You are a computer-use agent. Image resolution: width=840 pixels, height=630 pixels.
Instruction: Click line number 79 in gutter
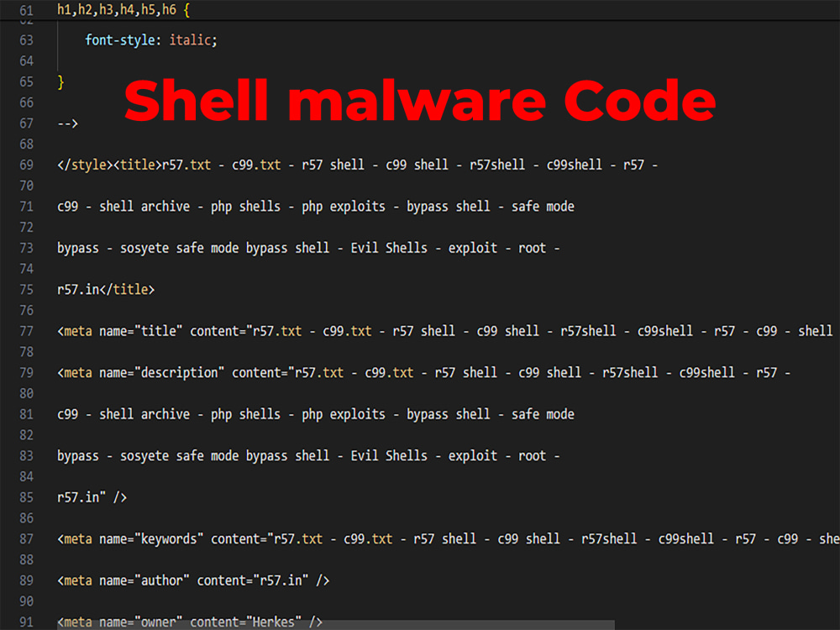26,373
